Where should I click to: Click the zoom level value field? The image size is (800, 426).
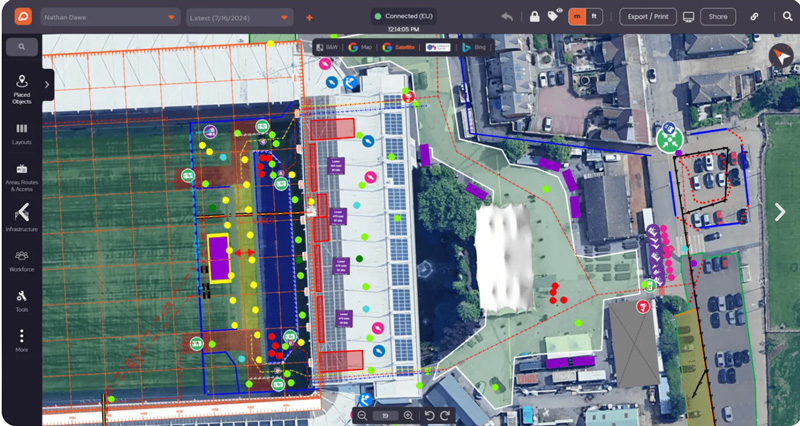tap(385, 416)
